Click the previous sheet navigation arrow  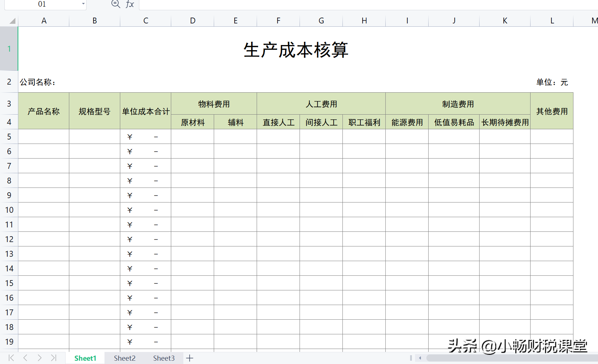click(x=25, y=358)
